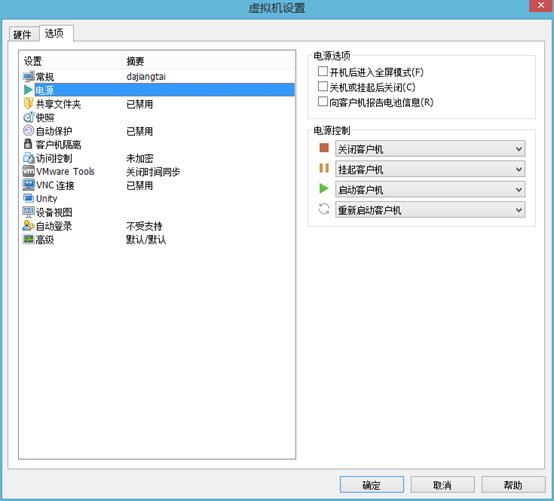Click 已禁用 summary of VNC 连接
This screenshot has width=554, height=501.
coord(140,185)
